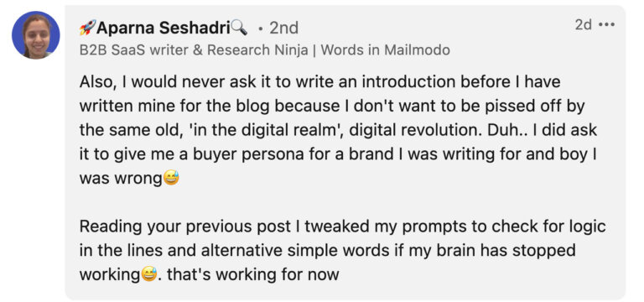Click the closing text 'that's working for now'
This screenshot has width=644, height=302.
coord(253,274)
